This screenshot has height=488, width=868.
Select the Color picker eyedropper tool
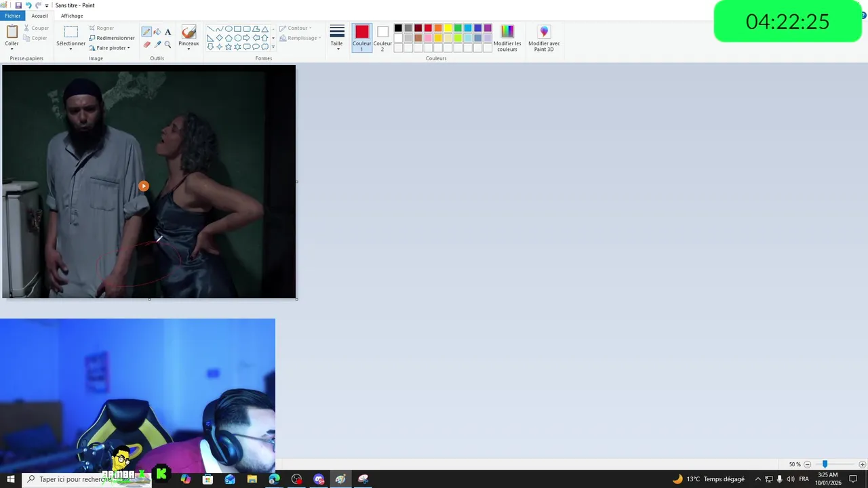pyautogui.click(x=157, y=44)
